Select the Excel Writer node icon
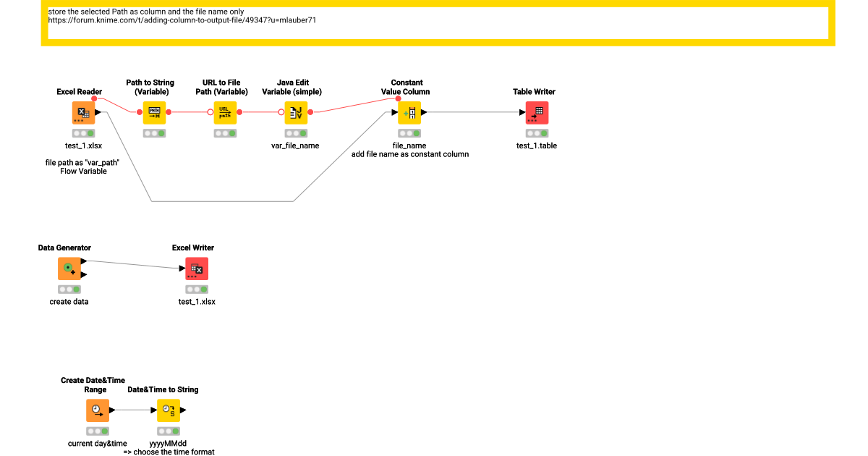The width and height of the screenshot is (868, 456). point(196,268)
